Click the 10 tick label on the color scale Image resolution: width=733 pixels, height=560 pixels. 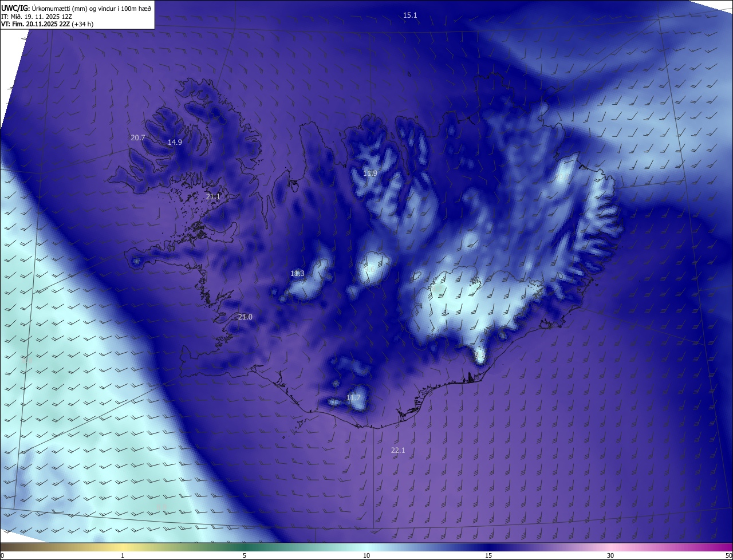coord(366,555)
